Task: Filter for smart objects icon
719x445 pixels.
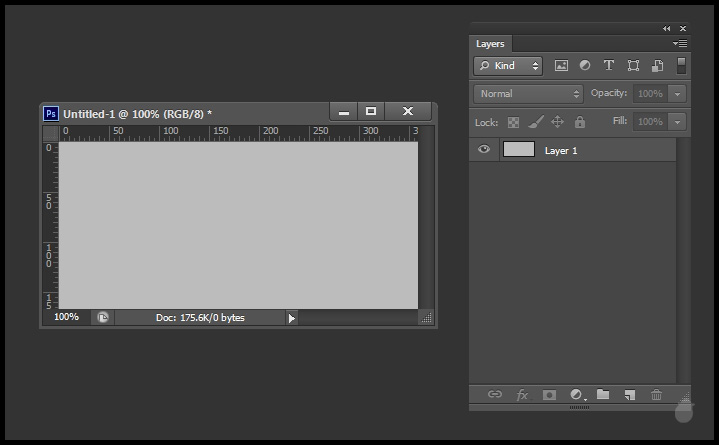Action: pyautogui.click(x=657, y=66)
